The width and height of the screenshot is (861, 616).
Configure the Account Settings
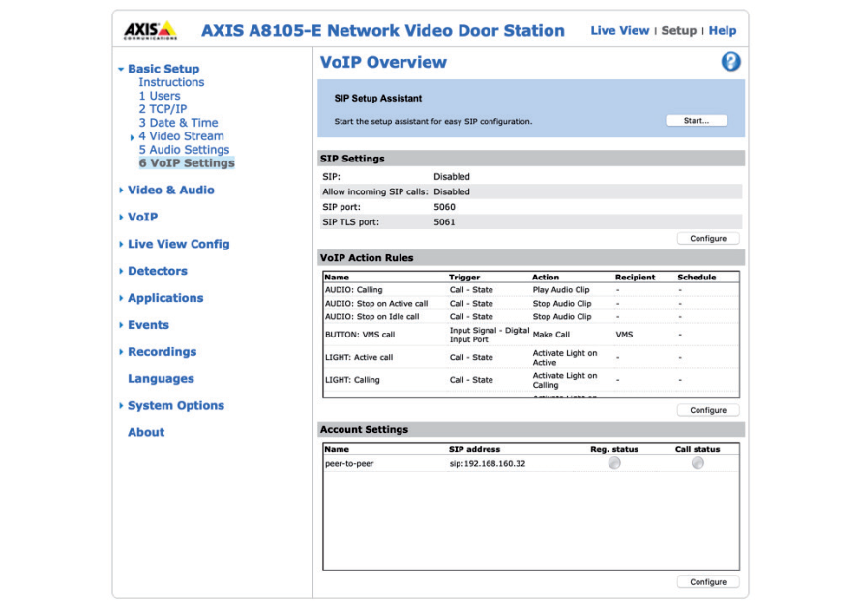[707, 581]
